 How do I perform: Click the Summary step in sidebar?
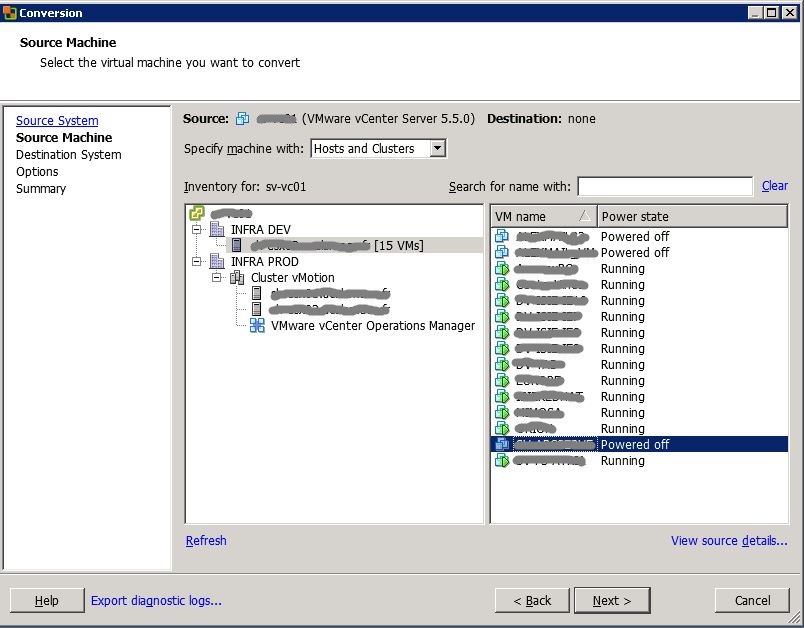coord(41,189)
